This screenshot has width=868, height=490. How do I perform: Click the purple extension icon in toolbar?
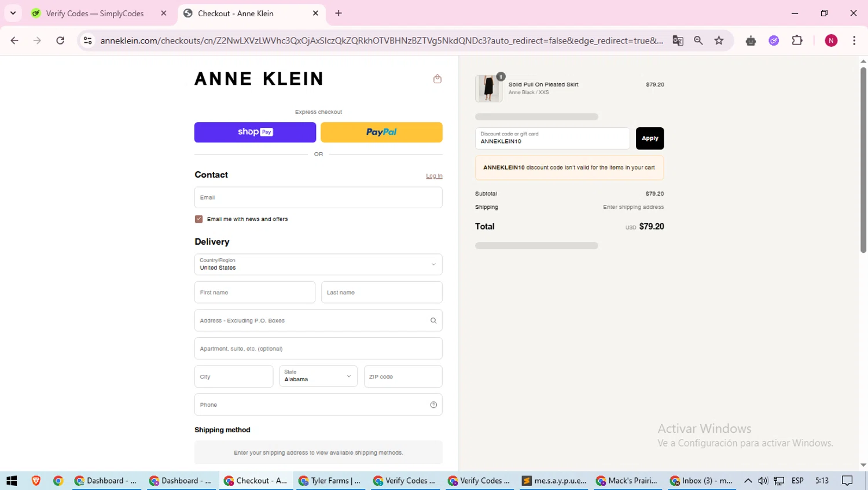click(x=774, y=40)
